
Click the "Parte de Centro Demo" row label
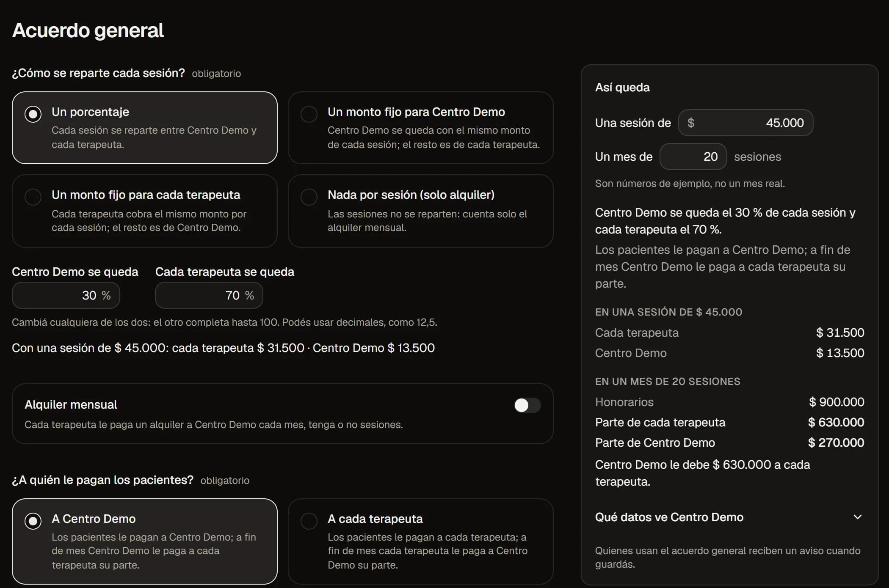click(x=655, y=442)
